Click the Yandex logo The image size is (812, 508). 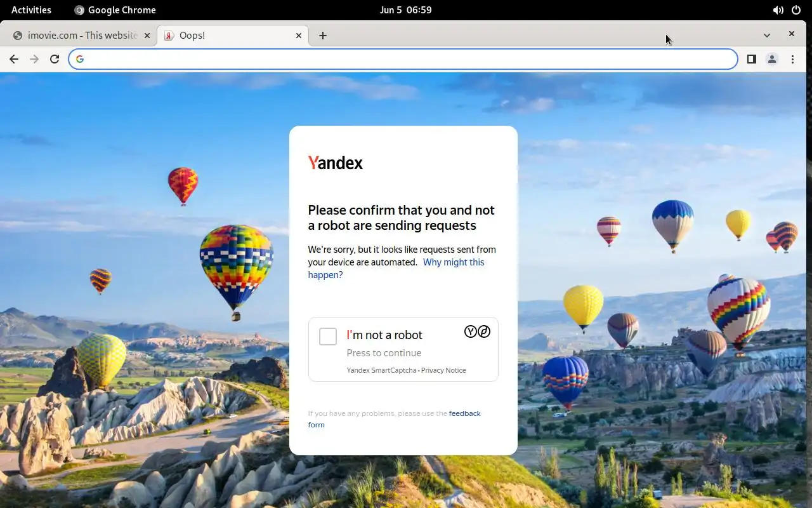[336, 163]
